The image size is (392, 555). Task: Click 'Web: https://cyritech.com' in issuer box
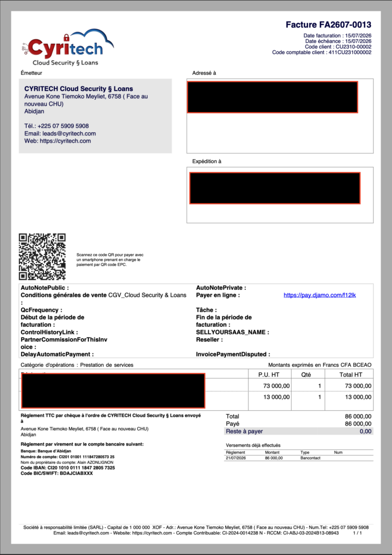pos(57,141)
